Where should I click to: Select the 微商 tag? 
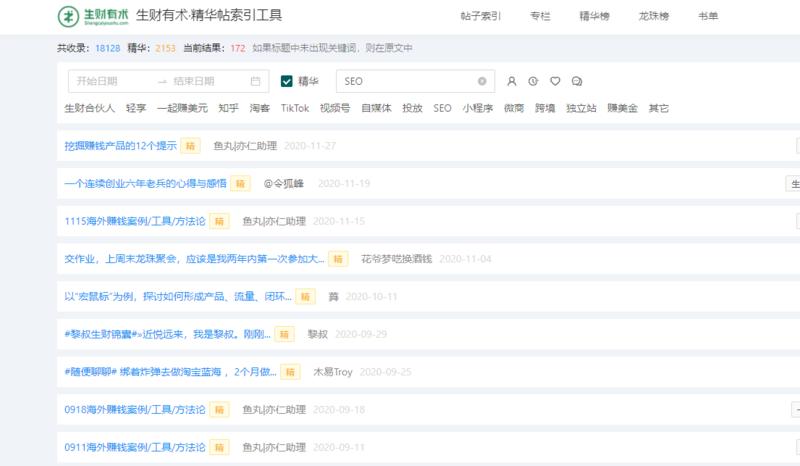pyautogui.click(x=514, y=108)
